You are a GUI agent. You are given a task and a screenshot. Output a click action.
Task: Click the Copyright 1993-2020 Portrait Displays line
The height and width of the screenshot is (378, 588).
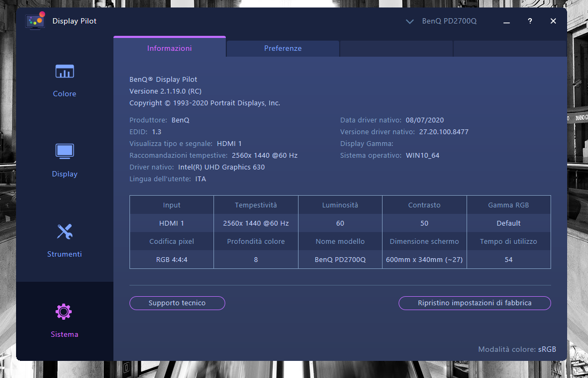pyautogui.click(x=205, y=103)
